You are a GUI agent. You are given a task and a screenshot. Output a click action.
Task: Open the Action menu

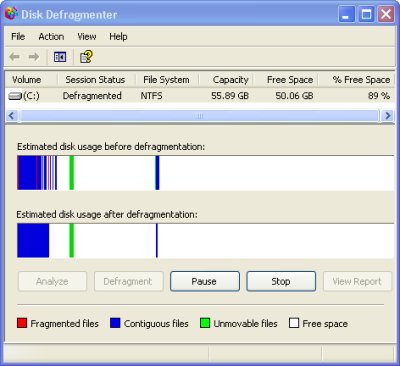tap(51, 36)
